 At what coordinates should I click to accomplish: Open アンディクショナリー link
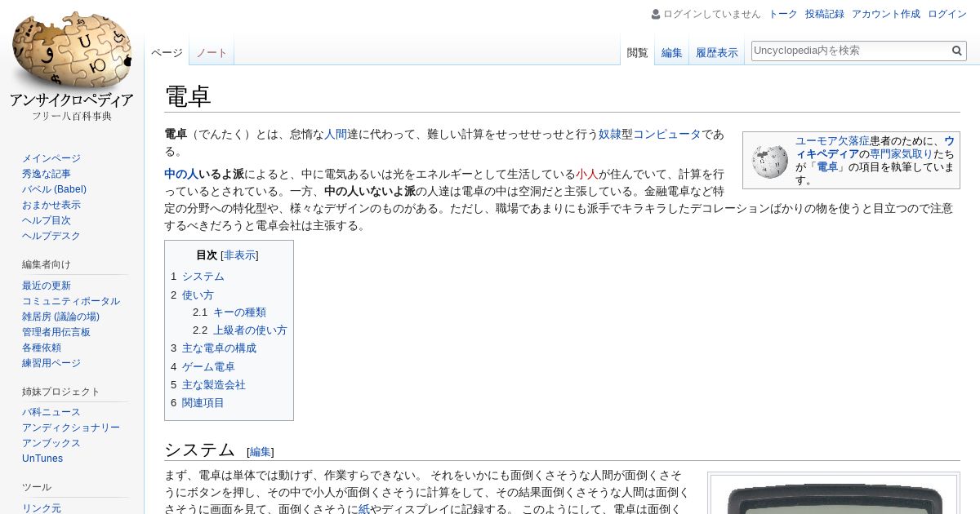tap(71, 428)
